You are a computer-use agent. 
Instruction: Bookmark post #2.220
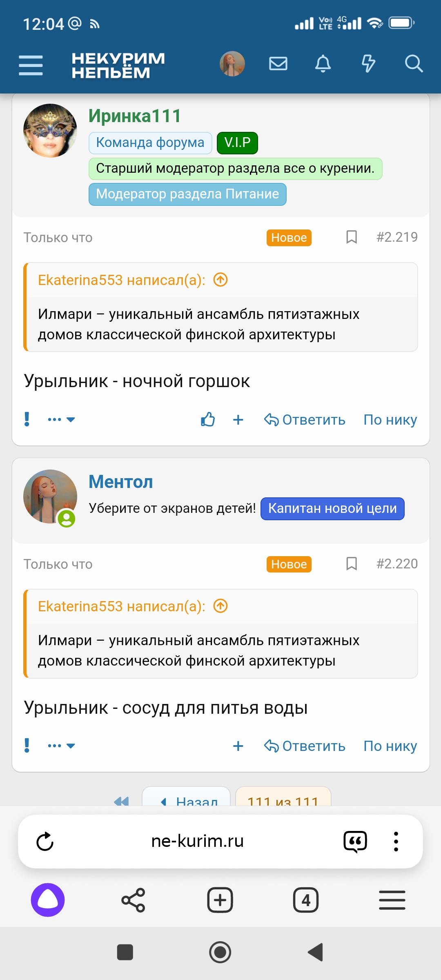pos(350,564)
